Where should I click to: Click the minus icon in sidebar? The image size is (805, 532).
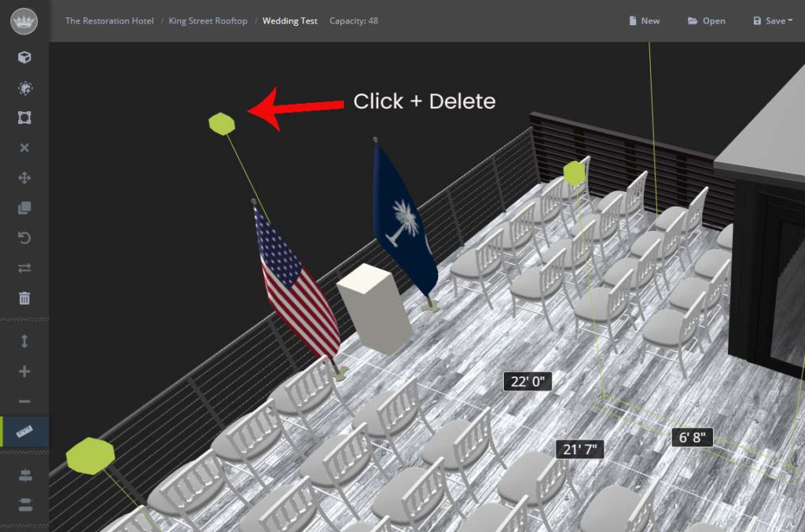(24, 402)
